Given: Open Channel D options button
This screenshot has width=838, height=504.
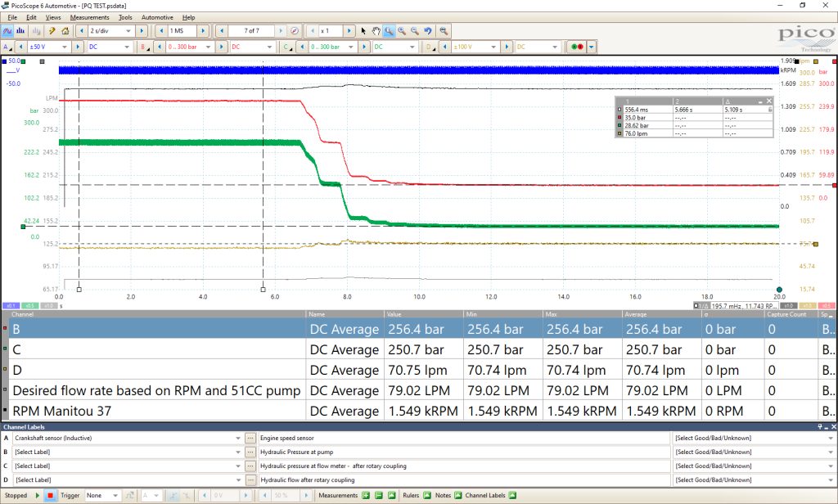Looking at the screenshot, I should pos(430,47).
